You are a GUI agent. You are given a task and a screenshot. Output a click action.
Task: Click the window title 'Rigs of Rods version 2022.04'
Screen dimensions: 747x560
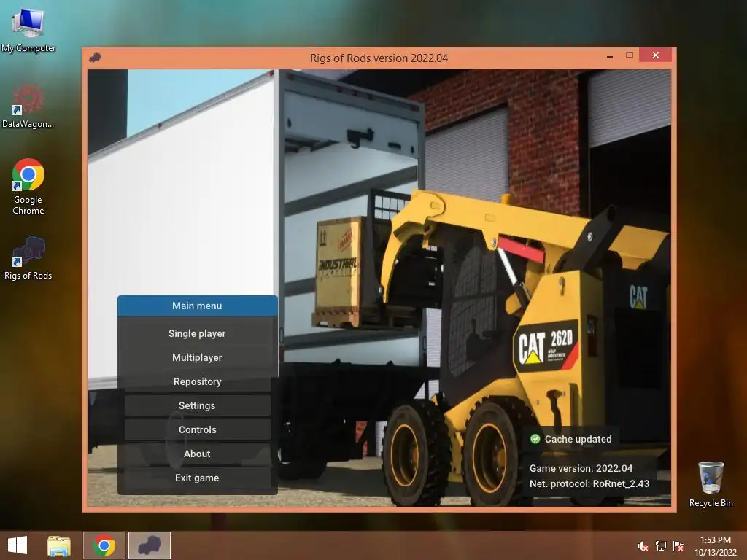[x=379, y=58]
